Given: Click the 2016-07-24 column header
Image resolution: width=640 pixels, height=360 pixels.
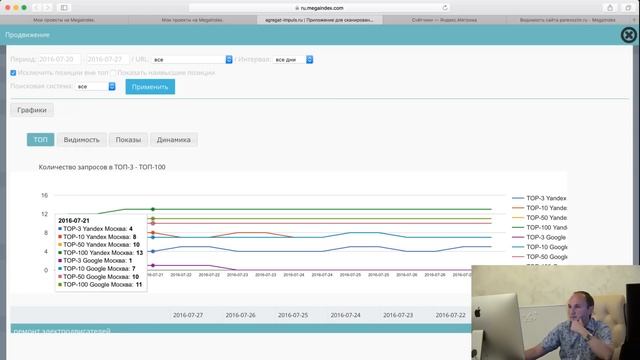Looking at the screenshot, I should pos(345,316).
